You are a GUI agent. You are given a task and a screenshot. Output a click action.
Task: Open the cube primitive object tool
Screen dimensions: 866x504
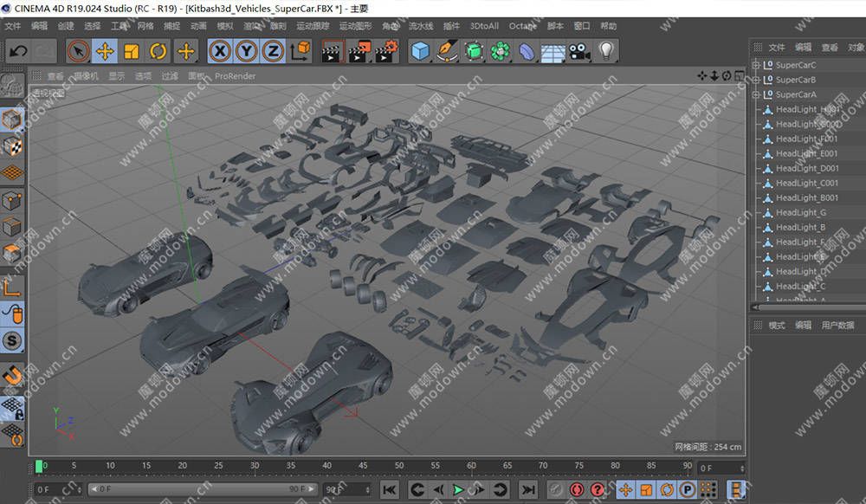click(420, 51)
